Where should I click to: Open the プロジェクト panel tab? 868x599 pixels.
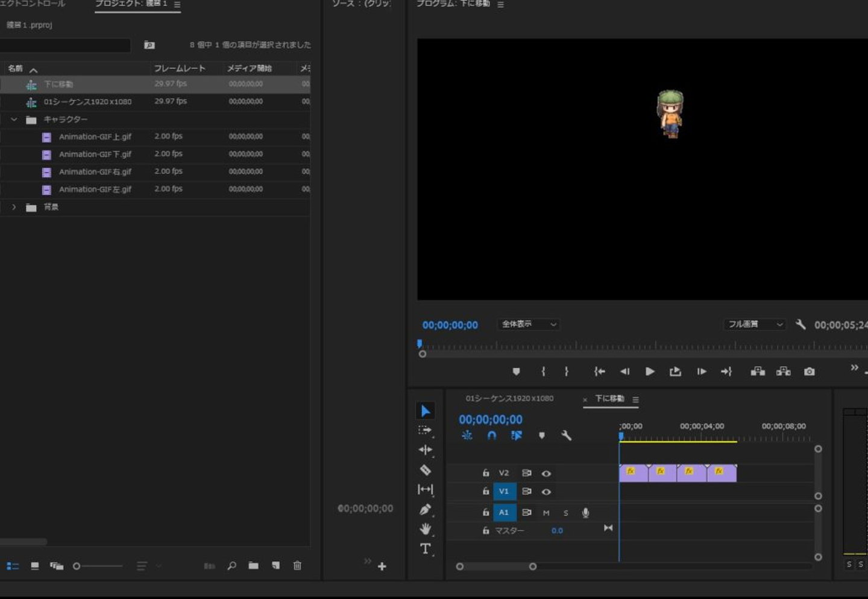pos(131,4)
